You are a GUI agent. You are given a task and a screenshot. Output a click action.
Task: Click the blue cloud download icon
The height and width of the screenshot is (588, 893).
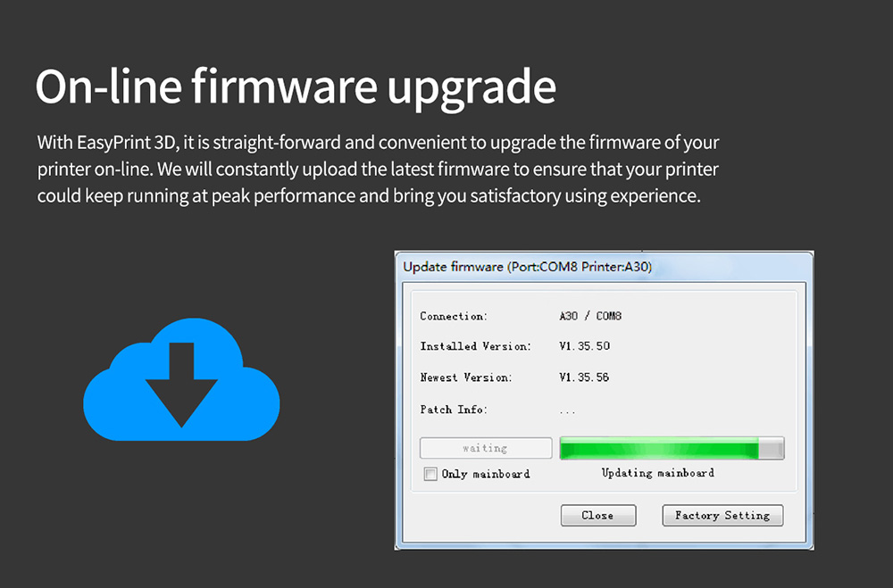181,379
